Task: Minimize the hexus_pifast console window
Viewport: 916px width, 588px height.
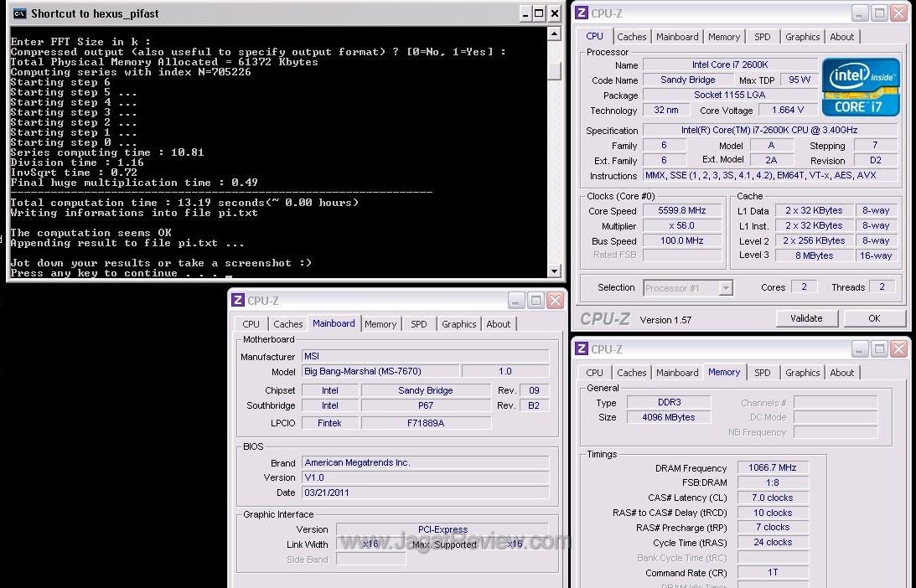Action: click(524, 13)
